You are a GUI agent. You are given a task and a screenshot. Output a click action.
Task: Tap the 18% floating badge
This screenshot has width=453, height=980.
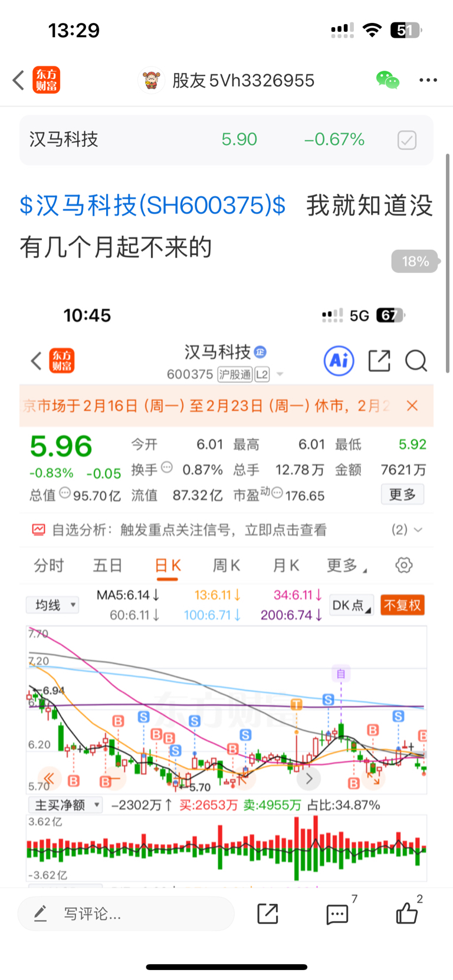point(415,261)
